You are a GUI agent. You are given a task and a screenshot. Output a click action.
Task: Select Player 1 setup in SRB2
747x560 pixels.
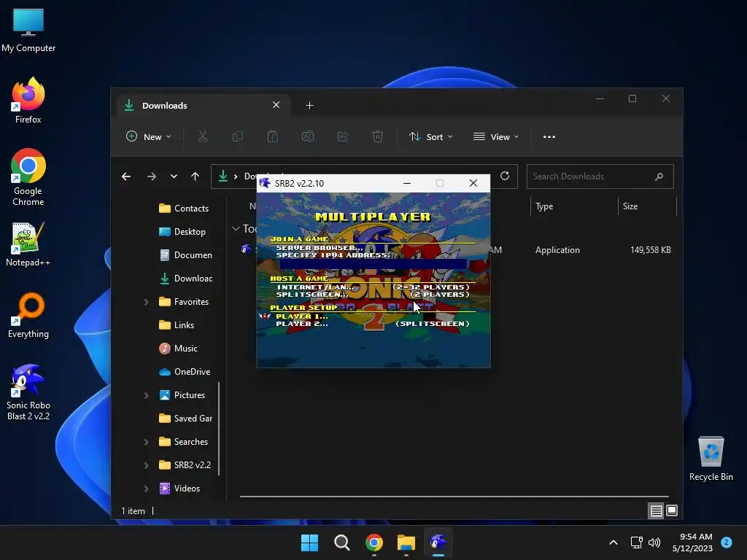(301, 316)
